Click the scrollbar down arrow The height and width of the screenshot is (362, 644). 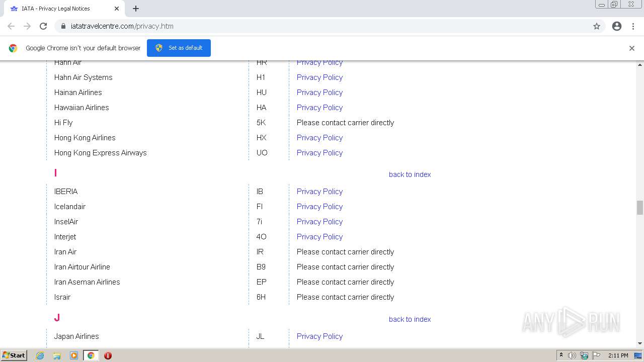tap(639, 343)
